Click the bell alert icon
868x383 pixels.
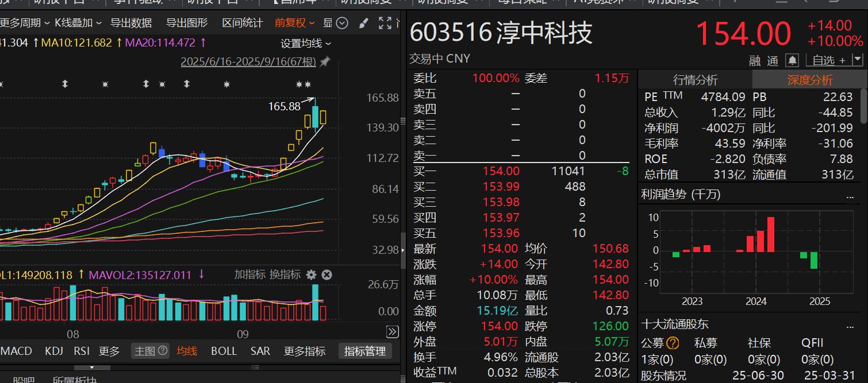pyautogui.click(x=793, y=60)
